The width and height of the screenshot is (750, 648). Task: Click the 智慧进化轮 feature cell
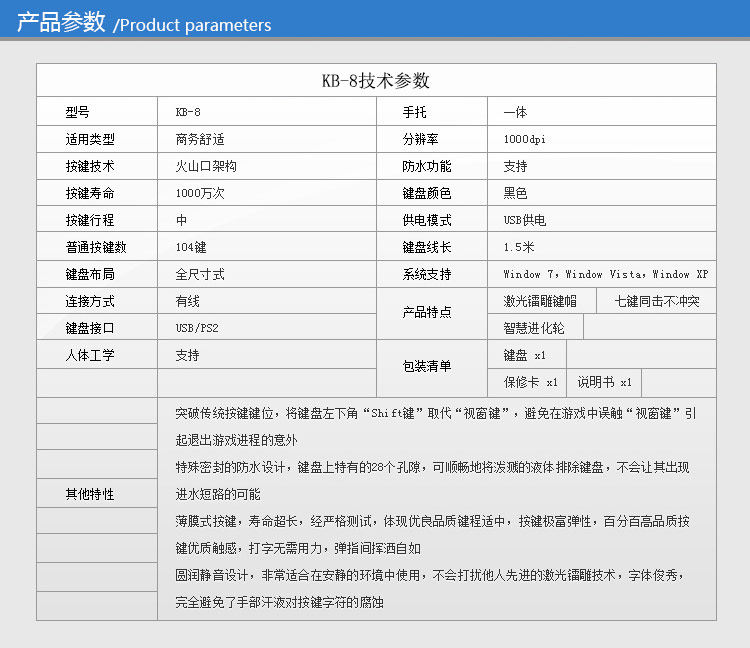[x=535, y=328]
